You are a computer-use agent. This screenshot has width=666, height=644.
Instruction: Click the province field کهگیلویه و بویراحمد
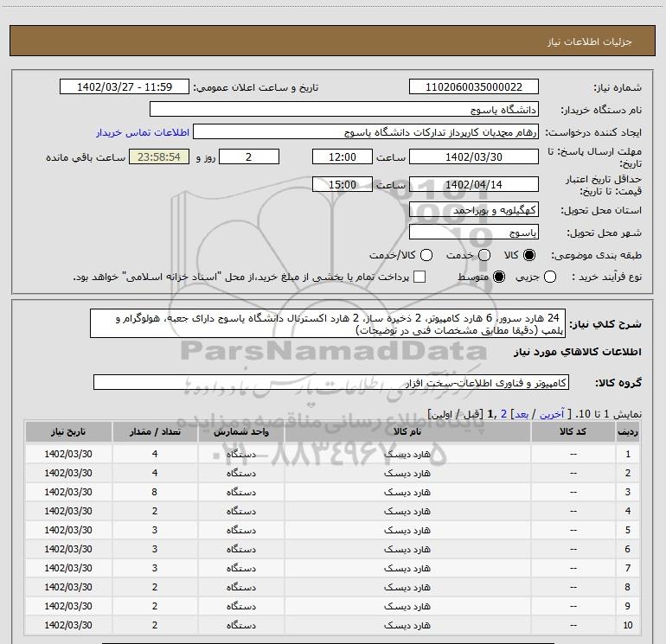[474, 209]
